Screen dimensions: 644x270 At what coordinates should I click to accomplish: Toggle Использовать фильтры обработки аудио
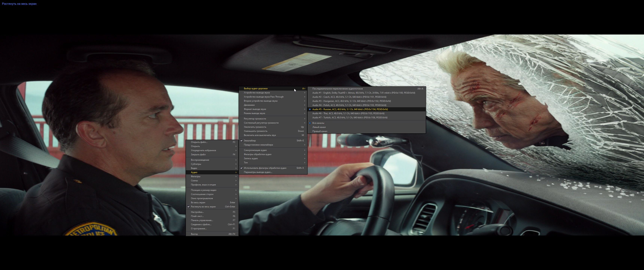click(273, 168)
